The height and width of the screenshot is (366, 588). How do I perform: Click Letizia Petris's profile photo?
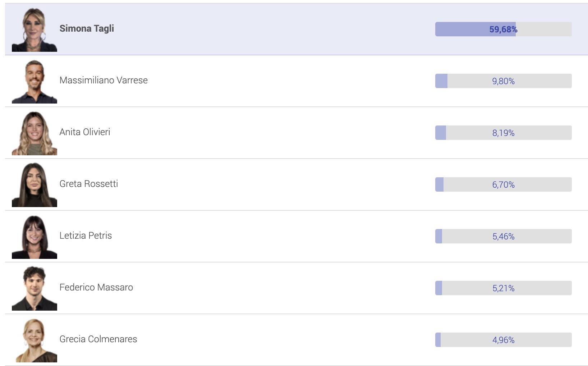35,237
